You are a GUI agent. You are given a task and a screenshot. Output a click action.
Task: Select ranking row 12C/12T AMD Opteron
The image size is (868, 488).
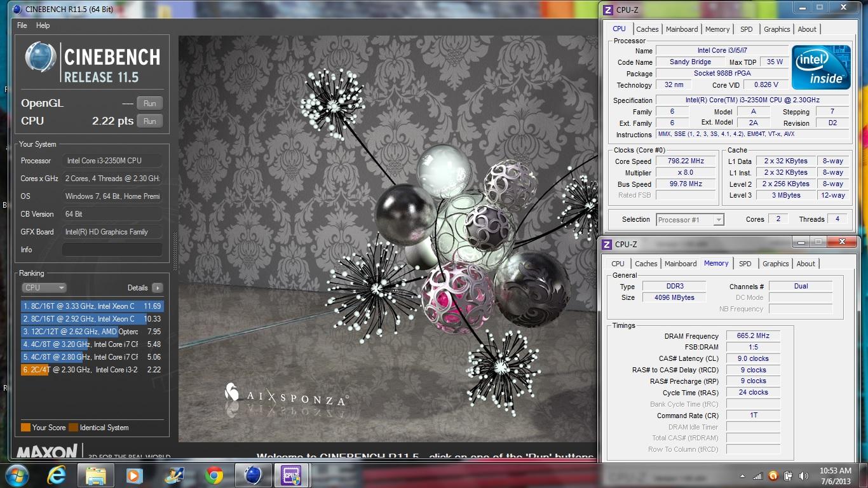pos(92,332)
